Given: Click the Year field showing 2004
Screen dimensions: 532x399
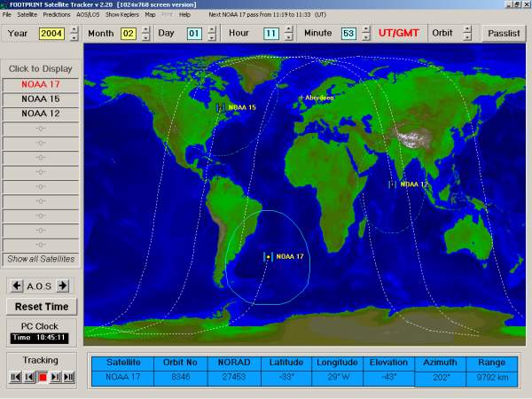Looking at the screenshot, I should point(51,34).
